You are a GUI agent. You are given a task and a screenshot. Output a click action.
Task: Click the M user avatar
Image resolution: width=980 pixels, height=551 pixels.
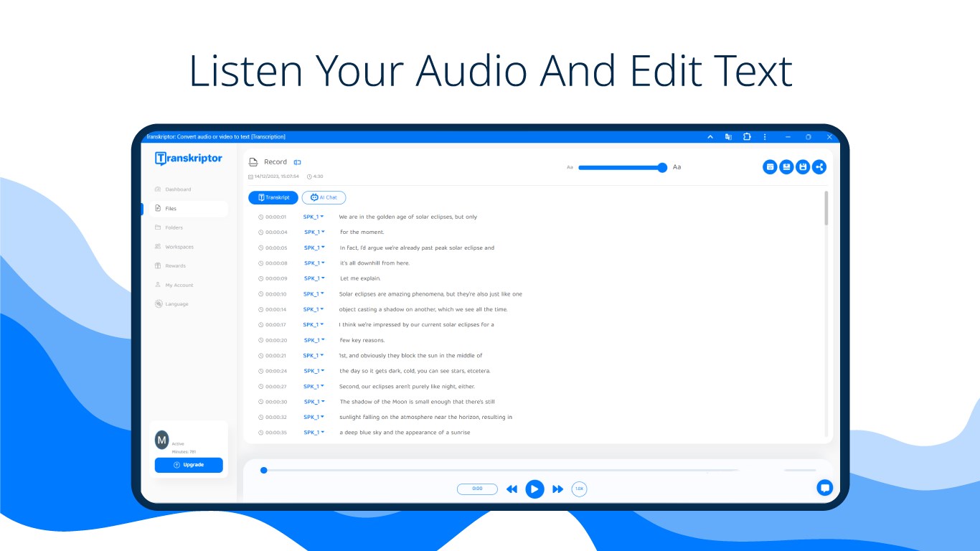click(162, 441)
